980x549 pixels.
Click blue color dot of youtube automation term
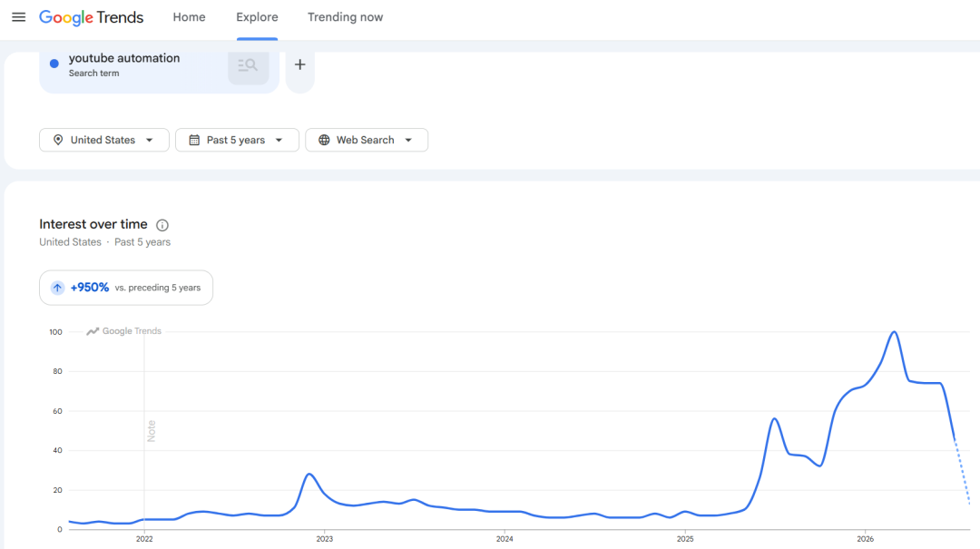(x=54, y=64)
